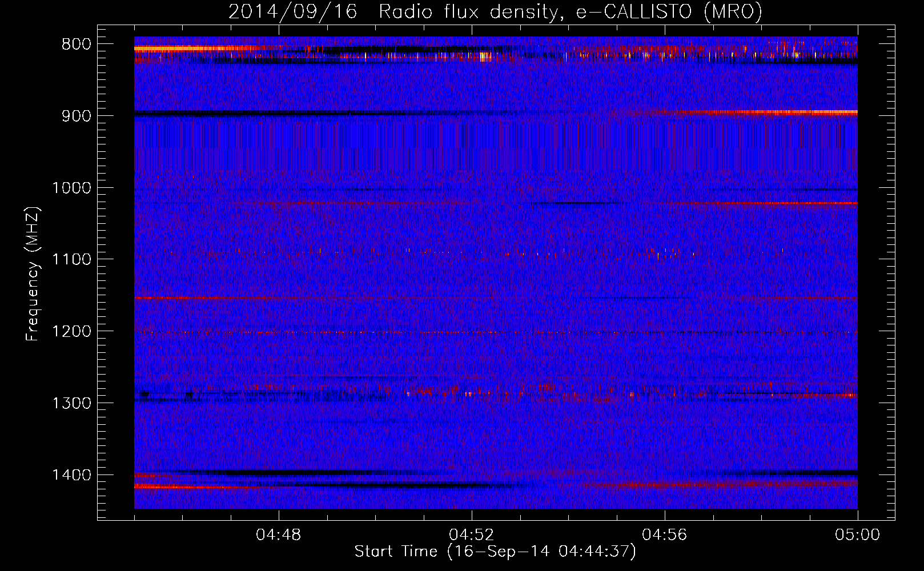The image size is (924, 571).
Task: Select the 1000 frequency axis label
Action: [x=71, y=188]
